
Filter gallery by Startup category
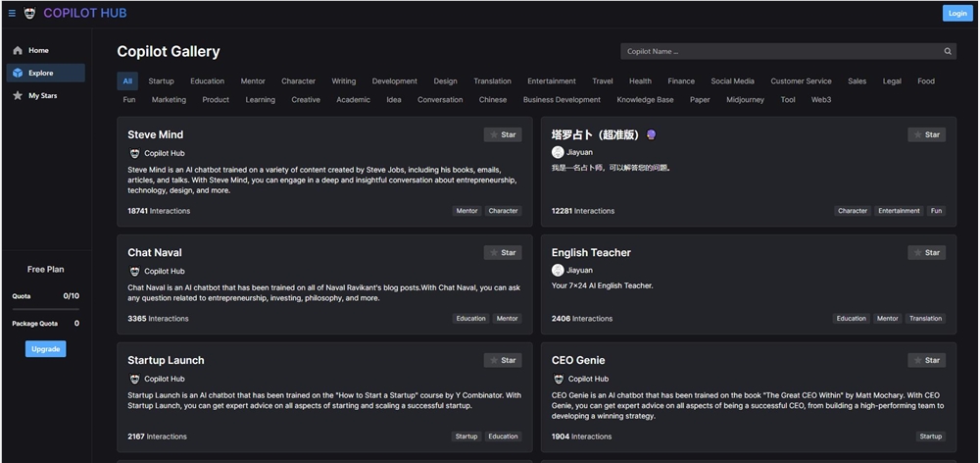tap(162, 81)
